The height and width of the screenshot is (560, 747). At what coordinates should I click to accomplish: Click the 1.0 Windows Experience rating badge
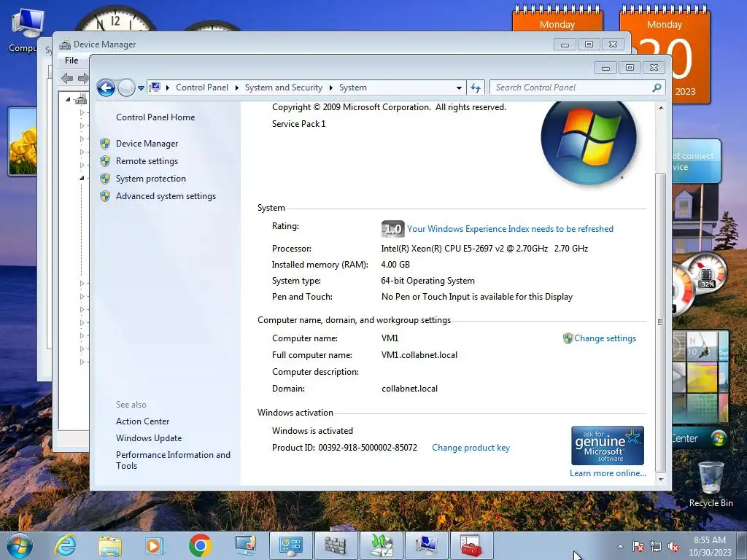point(392,229)
